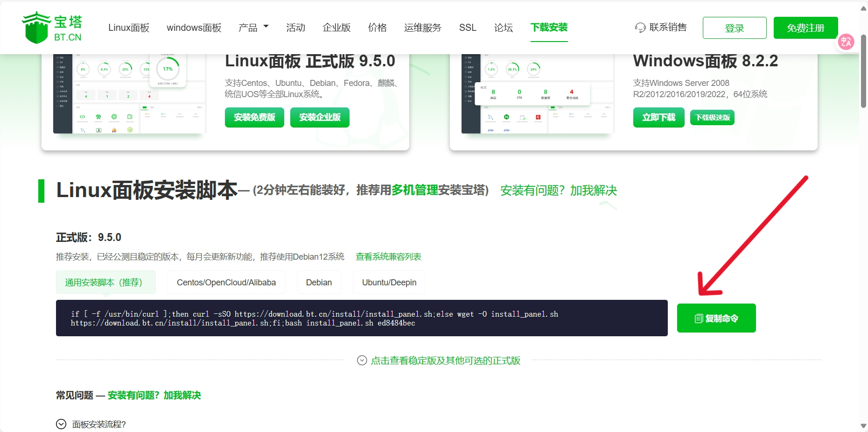Viewport: 868px width, 432px height.
Task: Click the 复制命令 copy button
Action: (x=716, y=318)
